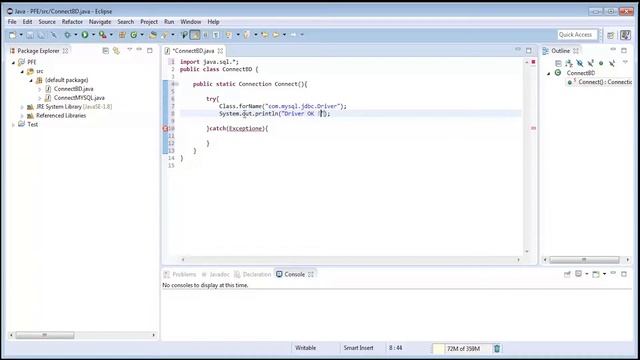Toggle Hide Static Members in Outline
This screenshot has width=640, height=360.
(590, 63)
